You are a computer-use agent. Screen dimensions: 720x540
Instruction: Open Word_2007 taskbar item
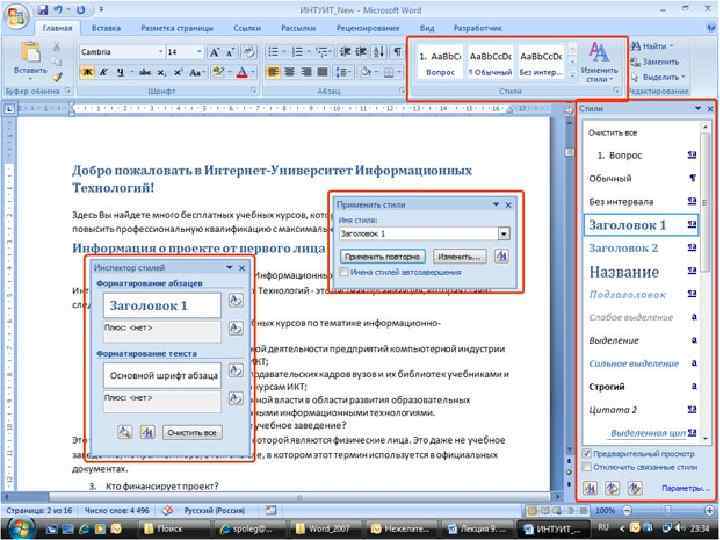tap(326, 529)
